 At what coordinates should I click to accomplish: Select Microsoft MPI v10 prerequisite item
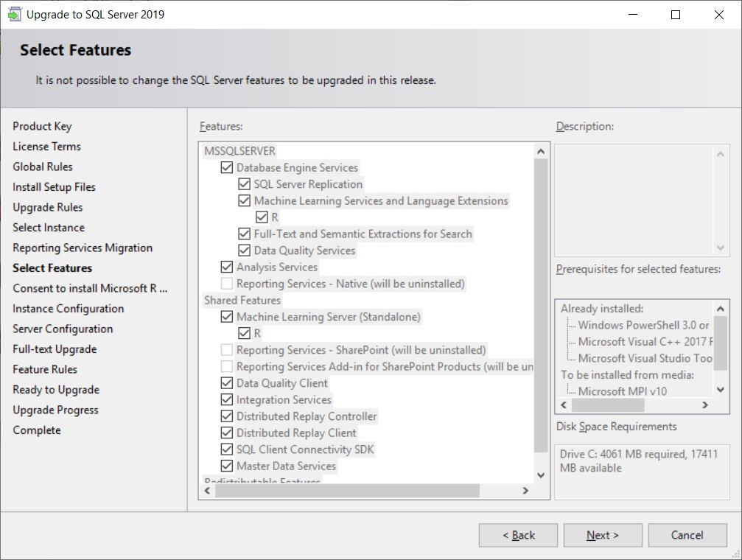[x=623, y=391]
